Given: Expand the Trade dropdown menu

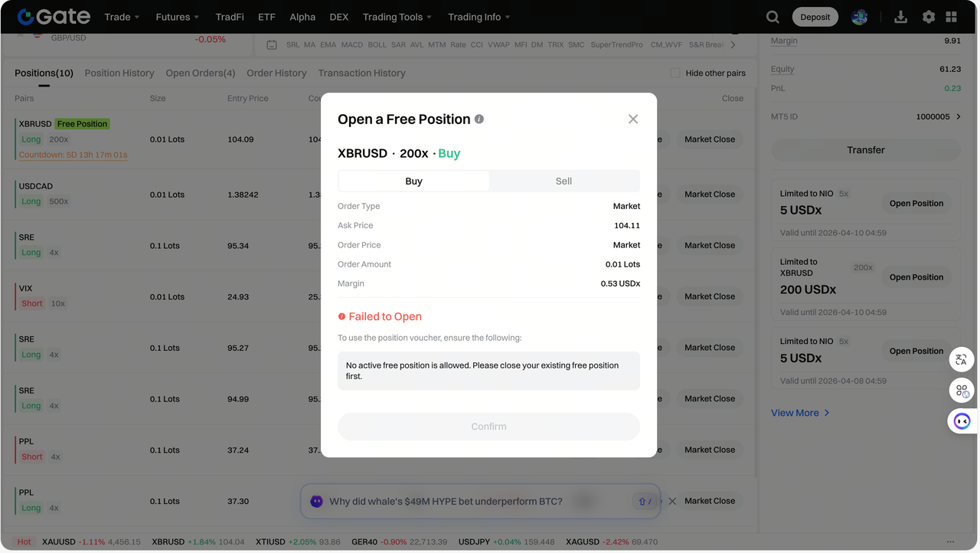Looking at the screenshot, I should 122,17.
